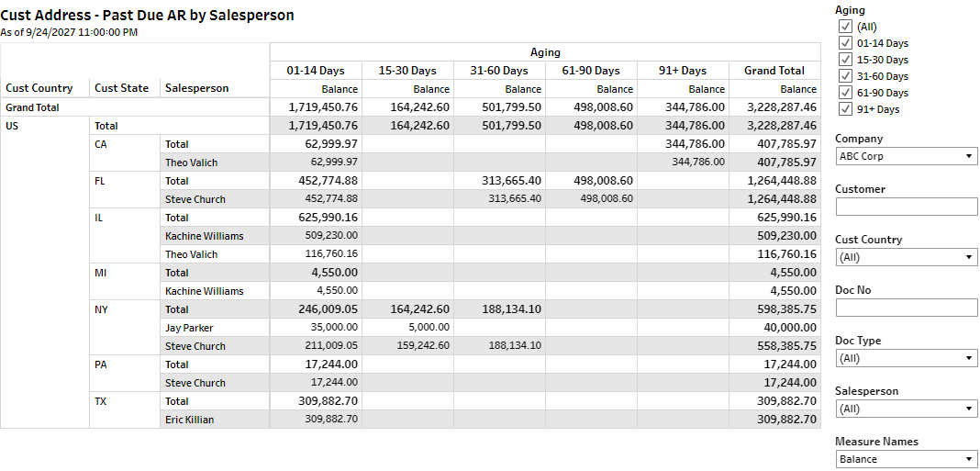Image resolution: width=980 pixels, height=471 pixels.
Task: Uncheck the (All) aging checkbox
Action: click(x=845, y=27)
